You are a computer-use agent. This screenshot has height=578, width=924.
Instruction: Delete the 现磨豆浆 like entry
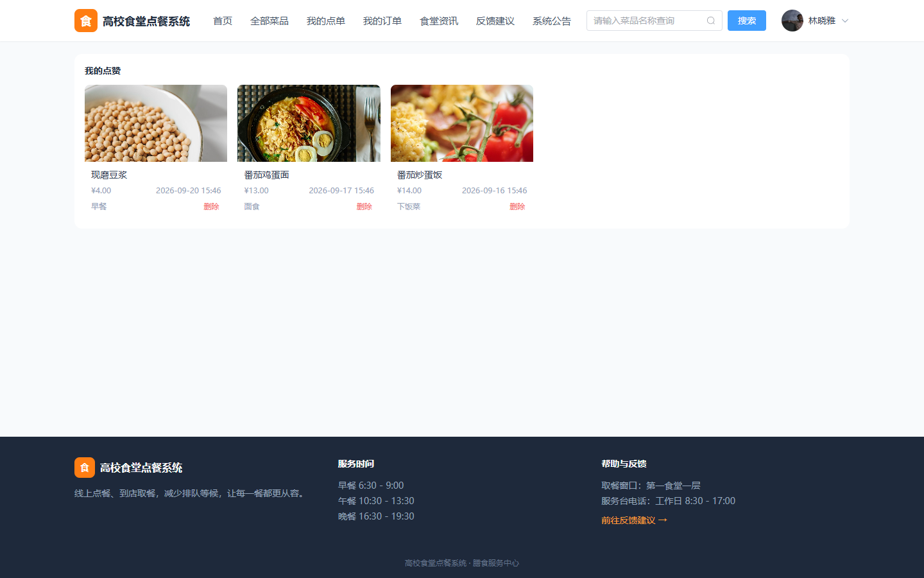click(211, 206)
